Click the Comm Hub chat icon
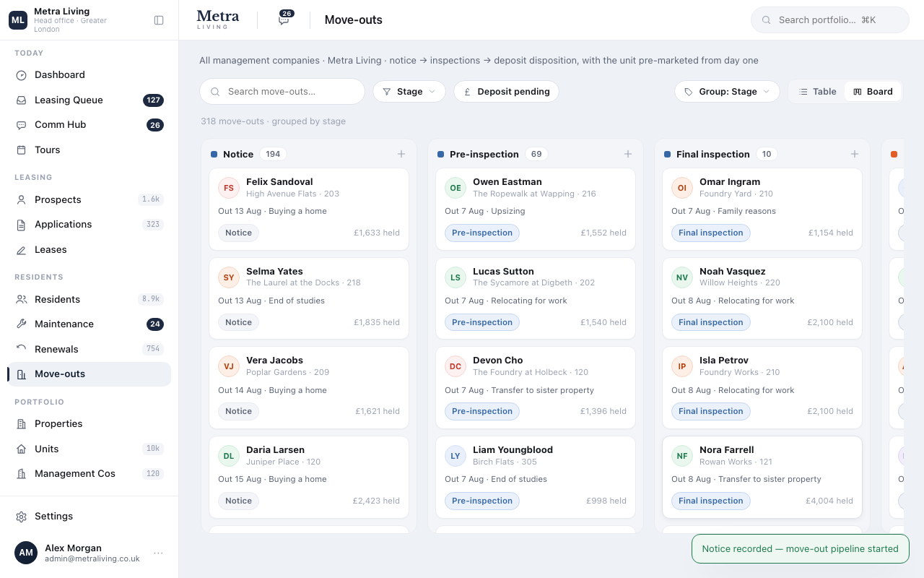The height and width of the screenshot is (578, 924). 21,125
